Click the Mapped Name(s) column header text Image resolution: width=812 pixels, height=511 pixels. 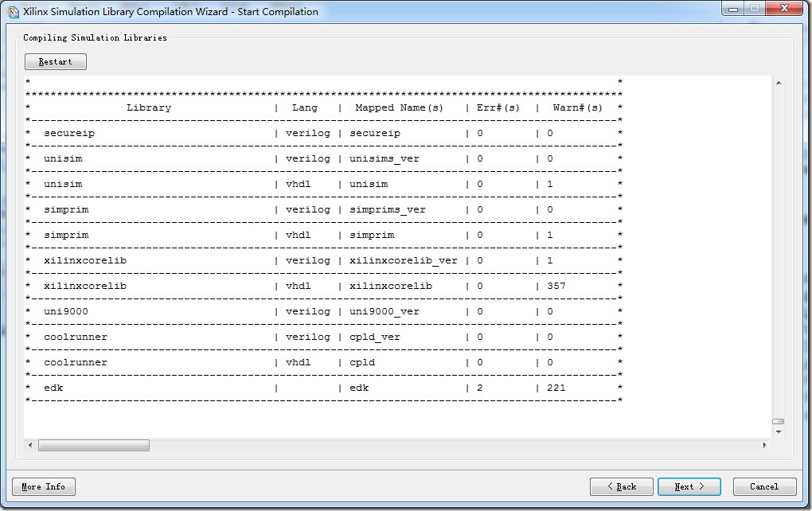tap(399, 107)
